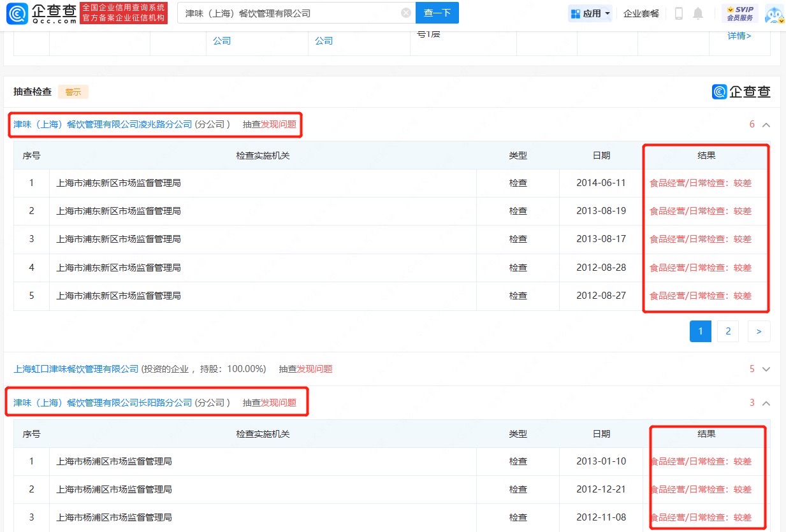Expand the 上海虹口津味餐饮管理有限公司 section chevron
786x532 pixels.
(766, 369)
